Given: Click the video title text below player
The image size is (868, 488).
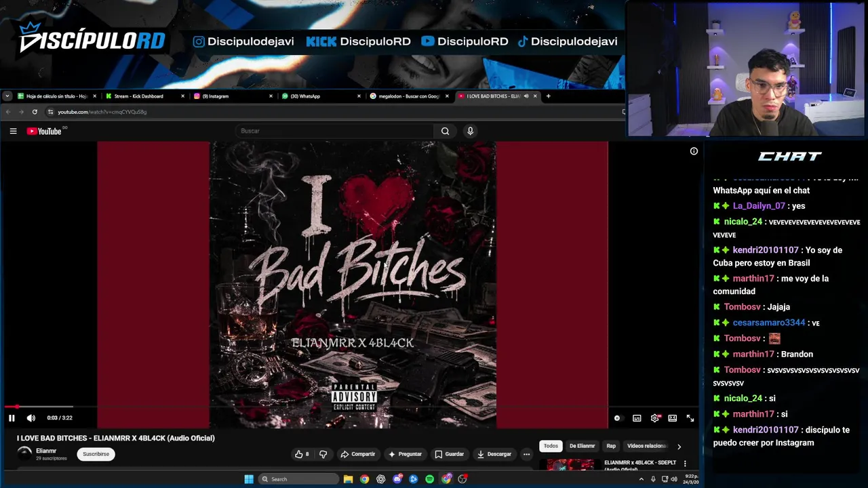Looking at the screenshot, I should click(116, 439).
